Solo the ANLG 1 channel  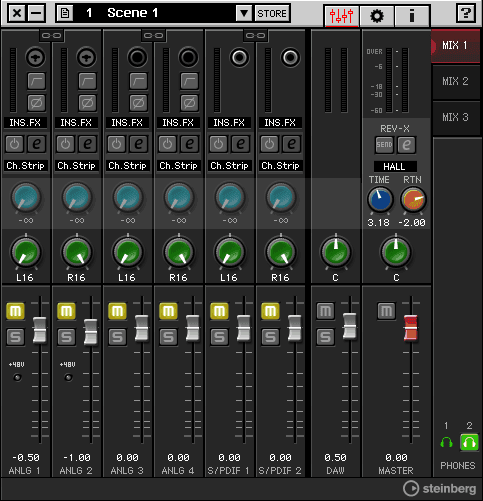(x=15, y=337)
